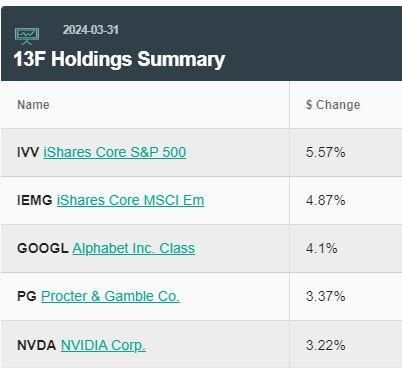The width and height of the screenshot is (402, 368).
Task: Select the IVV ticker symbol
Action: coord(28,152)
